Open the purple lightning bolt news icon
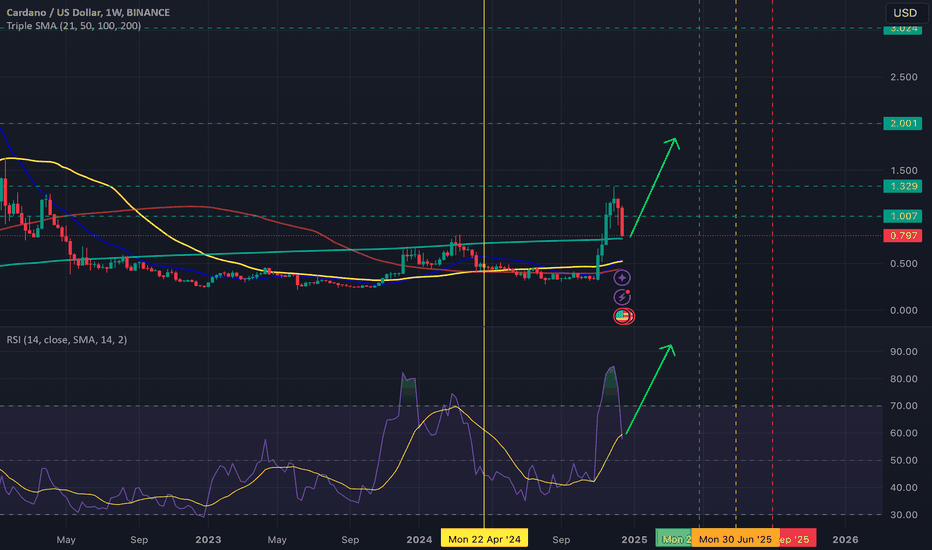 (x=622, y=297)
